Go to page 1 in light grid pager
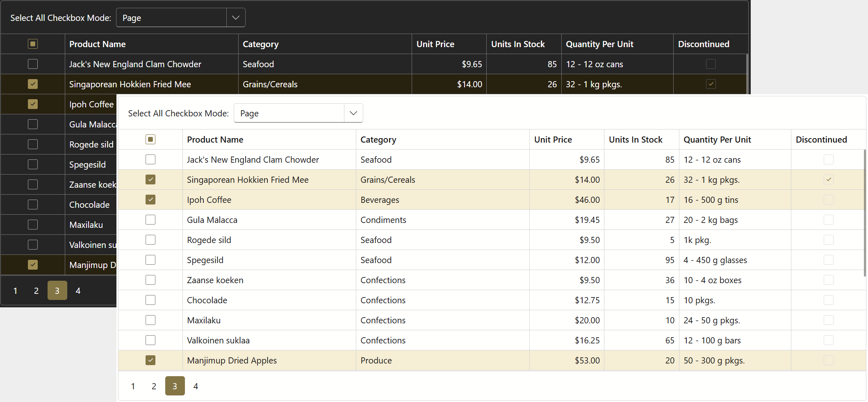This screenshot has height=402, width=868. (133, 386)
